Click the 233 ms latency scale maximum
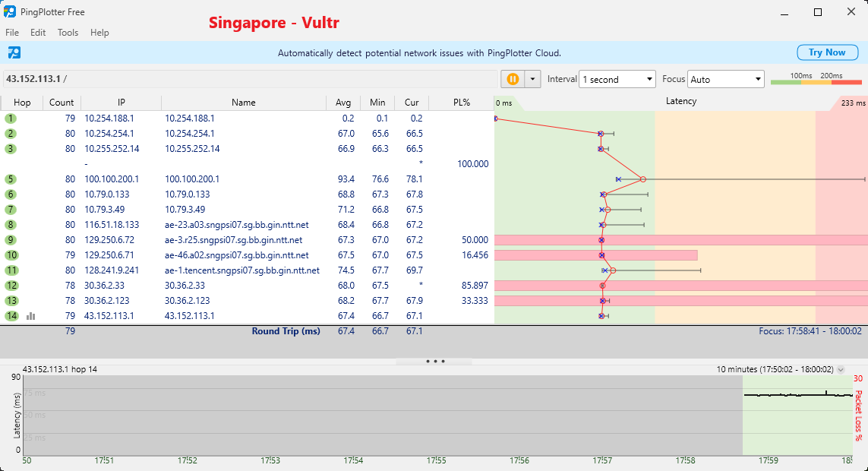 click(853, 103)
